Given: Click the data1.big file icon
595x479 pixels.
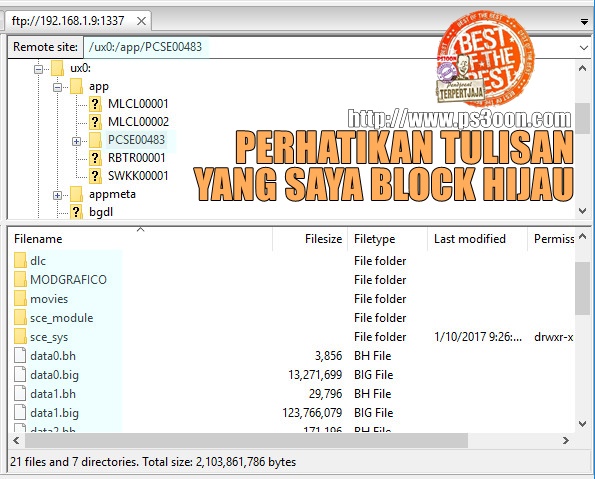Looking at the screenshot, I should (x=20, y=413).
